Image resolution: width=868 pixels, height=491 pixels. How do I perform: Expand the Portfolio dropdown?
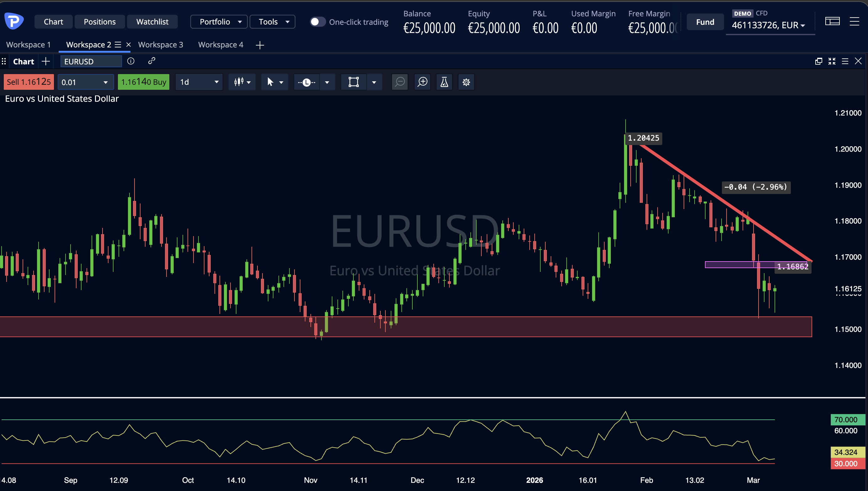coord(219,22)
